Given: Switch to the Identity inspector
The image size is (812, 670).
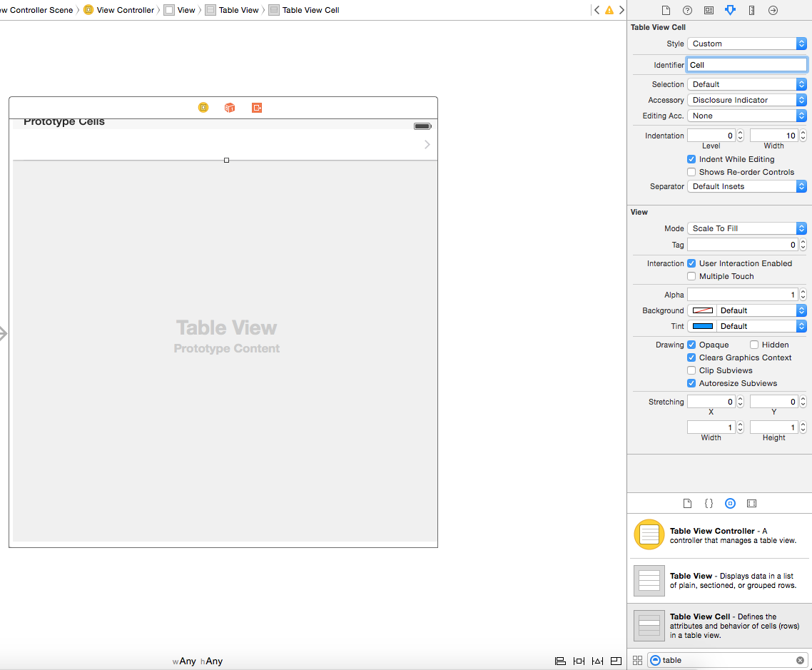Looking at the screenshot, I should tap(709, 11).
